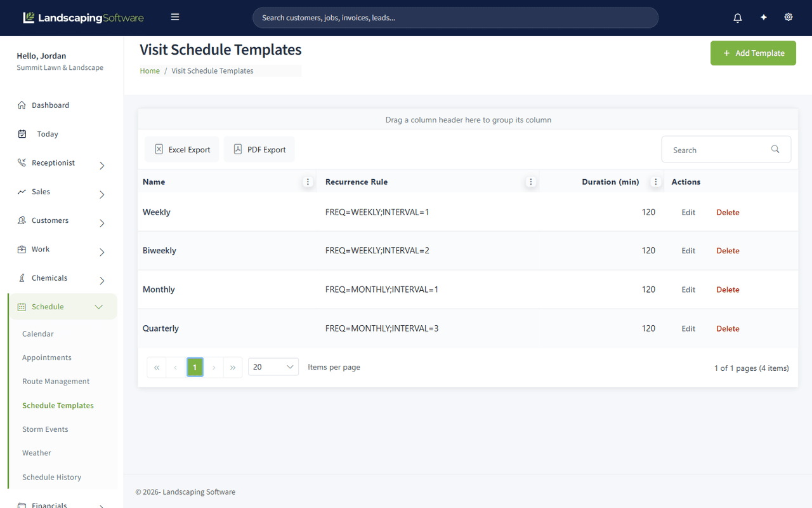Click the search magnifier icon in grid

click(775, 149)
